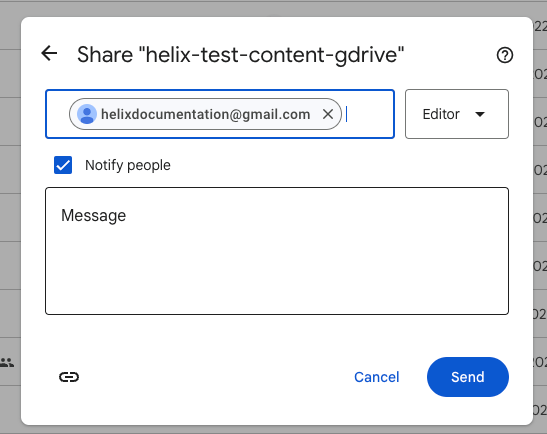Viewport: 547px width, 434px height.
Task: Select the helixdocumentation@gmail.com email chip
Action: click(205, 114)
